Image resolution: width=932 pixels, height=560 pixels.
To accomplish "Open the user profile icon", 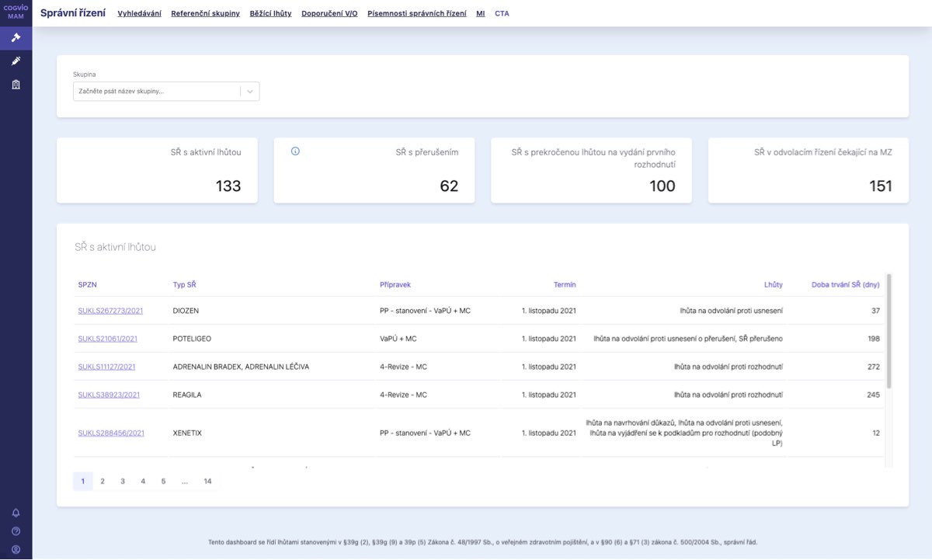I will [x=16, y=549].
